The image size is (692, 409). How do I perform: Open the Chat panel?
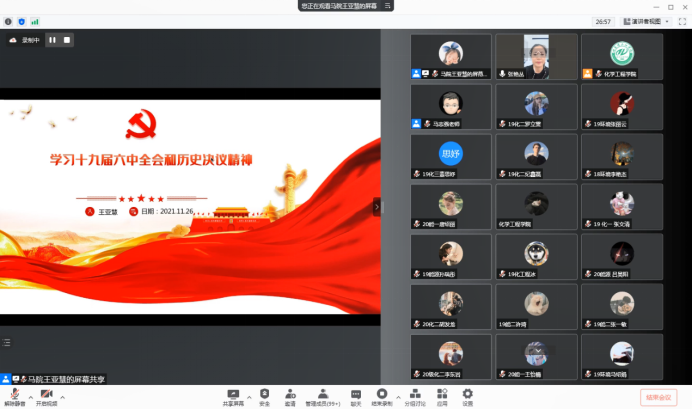(355, 395)
